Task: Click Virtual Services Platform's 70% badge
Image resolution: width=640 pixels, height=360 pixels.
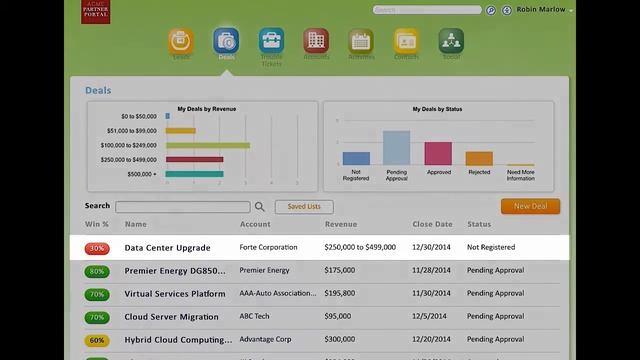Action: 97,294
